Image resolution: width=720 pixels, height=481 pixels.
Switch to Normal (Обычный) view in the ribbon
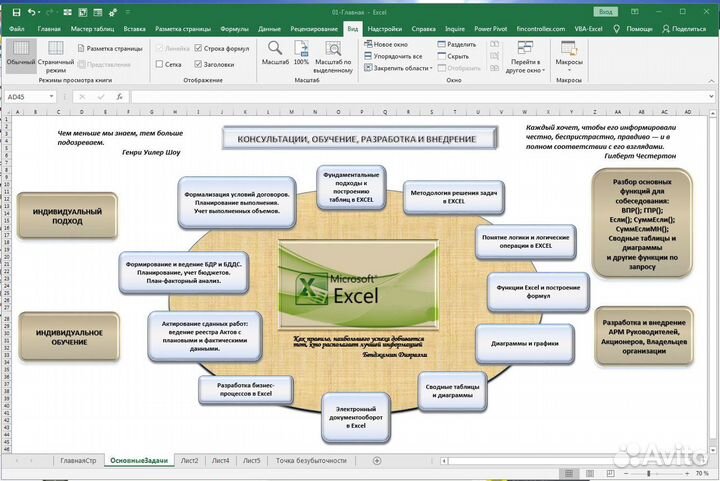[x=21, y=55]
